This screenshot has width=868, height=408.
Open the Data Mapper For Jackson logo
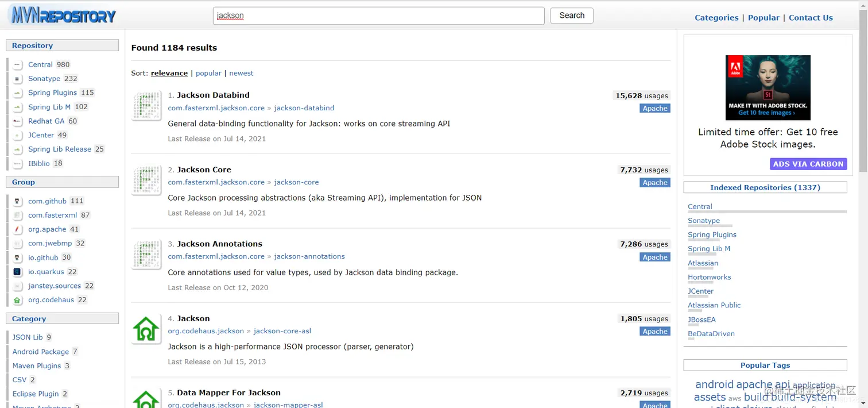pyautogui.click(x=146, y=398)
